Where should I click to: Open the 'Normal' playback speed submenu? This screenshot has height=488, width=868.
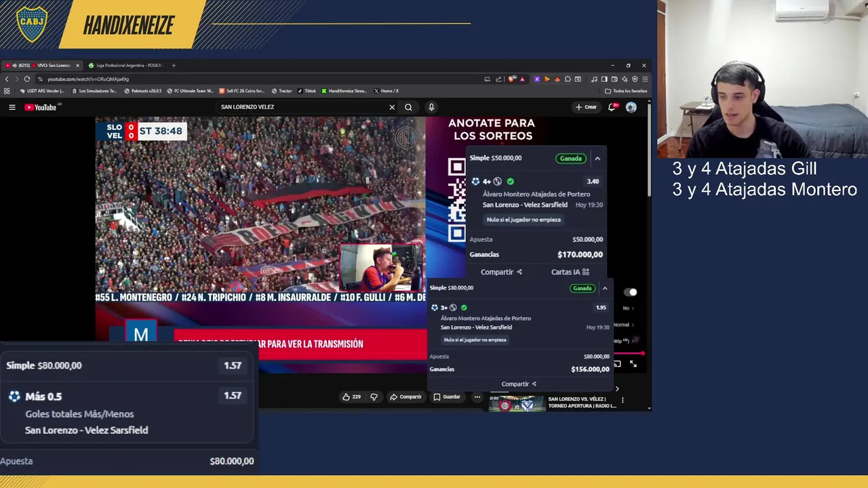pos(624,325)
